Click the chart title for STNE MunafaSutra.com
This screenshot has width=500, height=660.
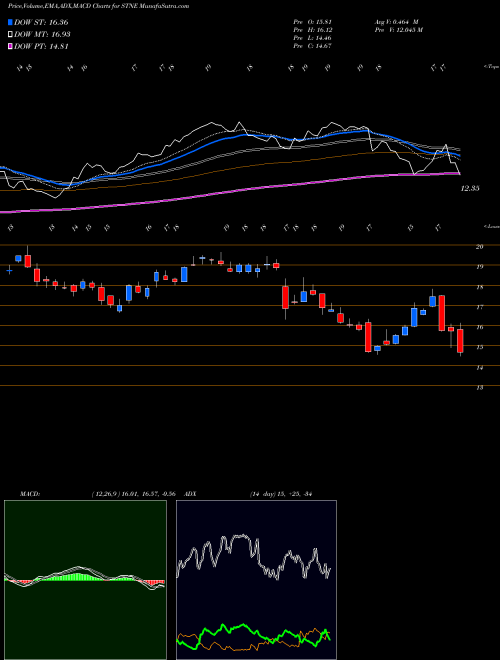[x=98, y=6]
